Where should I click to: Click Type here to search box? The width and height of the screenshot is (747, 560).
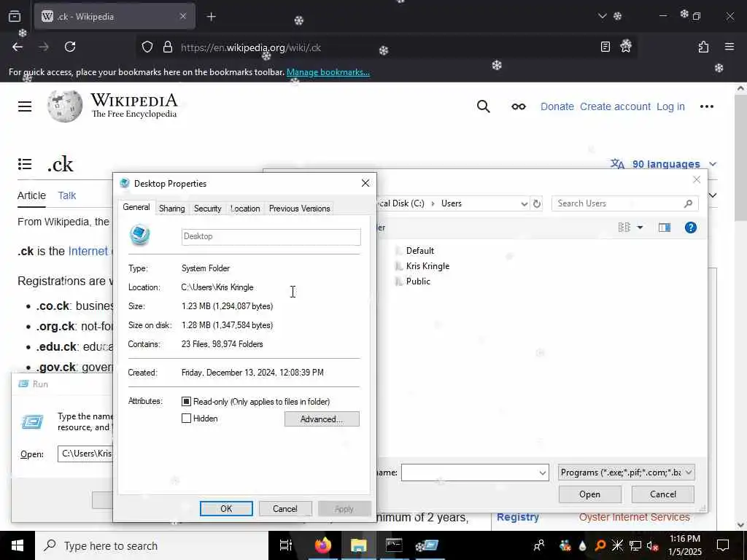152,545
